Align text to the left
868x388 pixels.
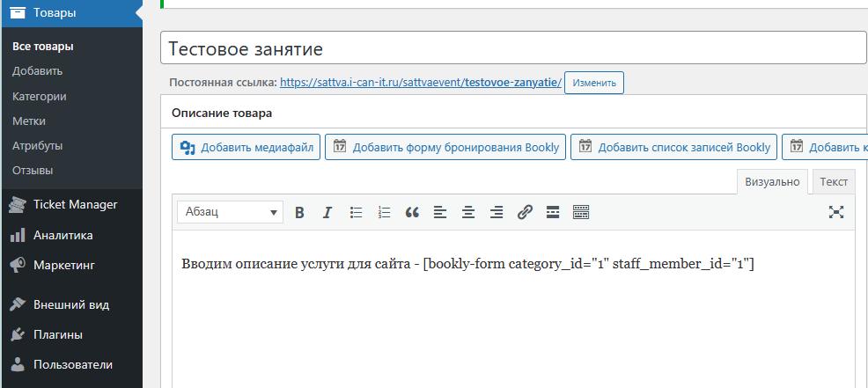(x=440, y=212)
